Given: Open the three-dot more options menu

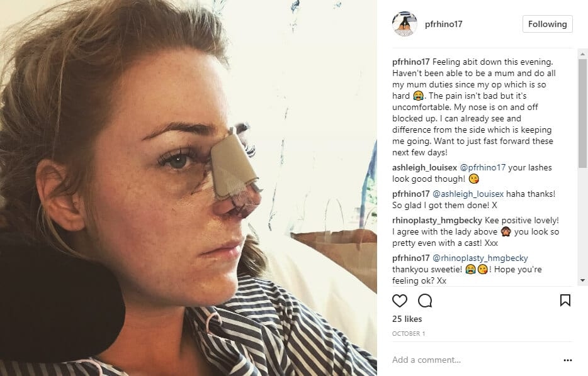Looking at the screenshot, I should (x=568, y=360).
